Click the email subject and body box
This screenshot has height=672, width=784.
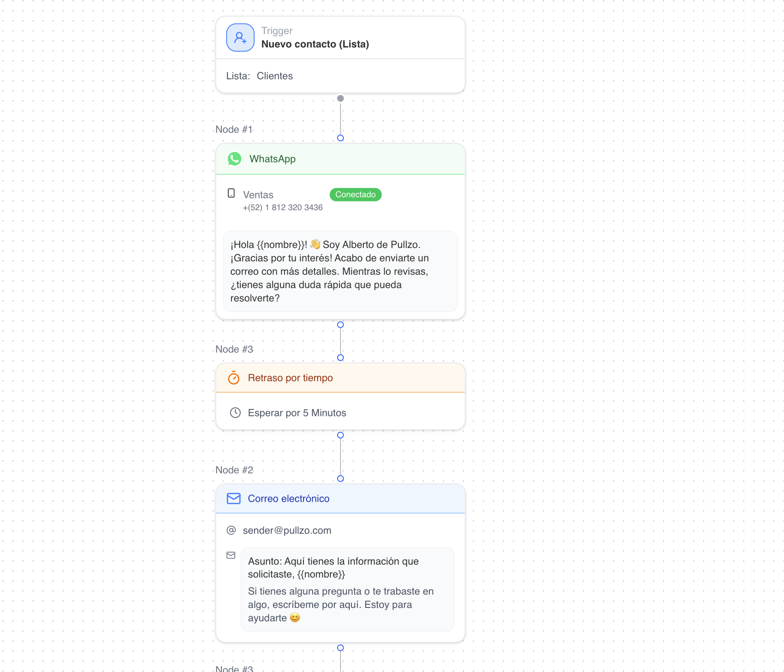click(347, 589)
